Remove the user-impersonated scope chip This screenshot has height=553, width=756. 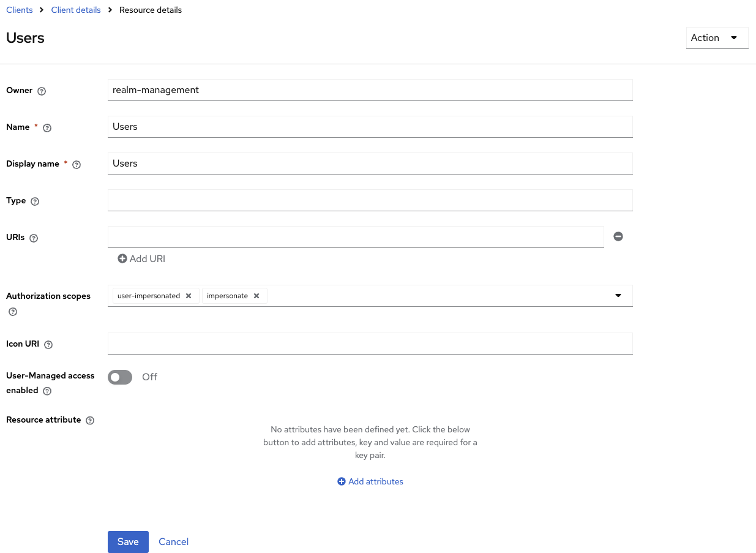(189, 296)
